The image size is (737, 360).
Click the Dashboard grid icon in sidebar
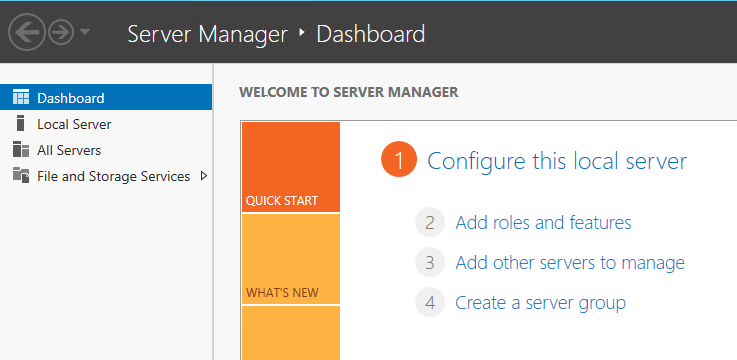coord(21,97)
